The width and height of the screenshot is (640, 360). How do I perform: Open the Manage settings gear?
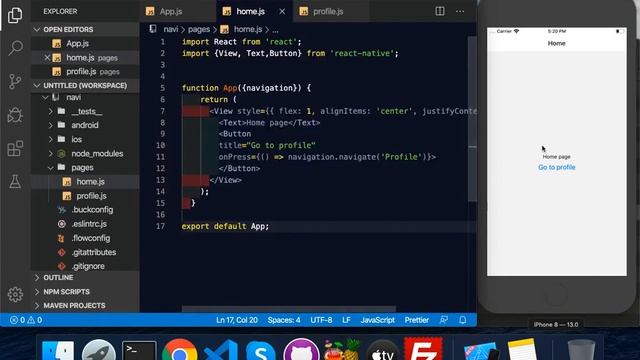[x=15, y=294]
